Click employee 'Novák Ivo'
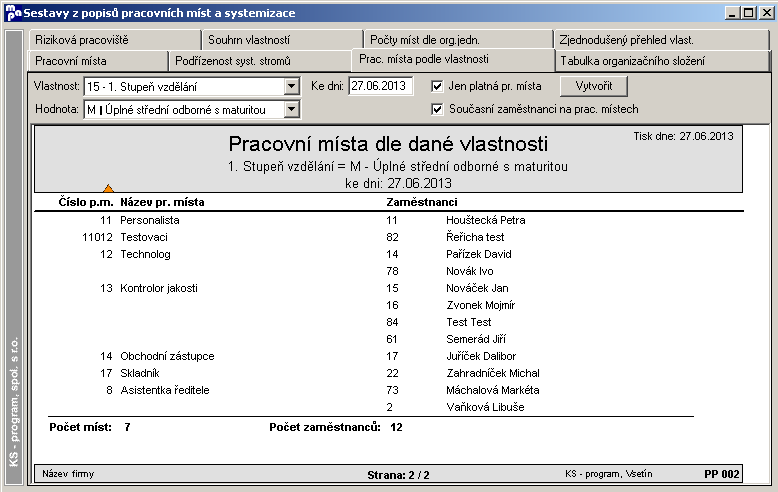Screen dimensions: 778x492 [x=470, y=271]
